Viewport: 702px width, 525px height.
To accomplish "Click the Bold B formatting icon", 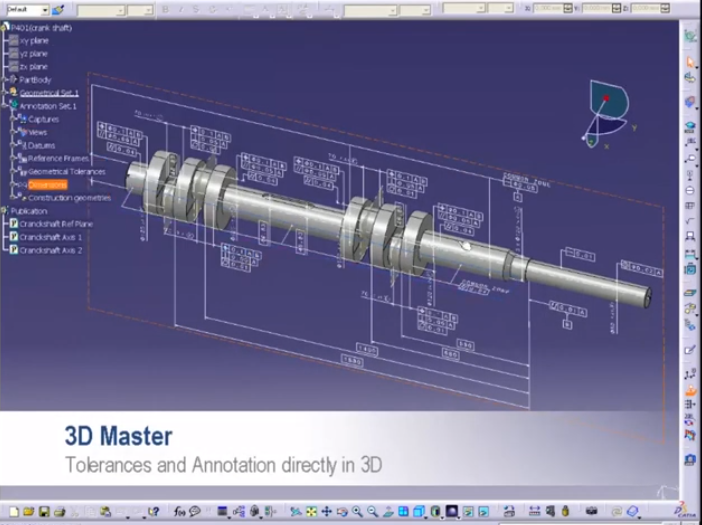I will point(165,9).
